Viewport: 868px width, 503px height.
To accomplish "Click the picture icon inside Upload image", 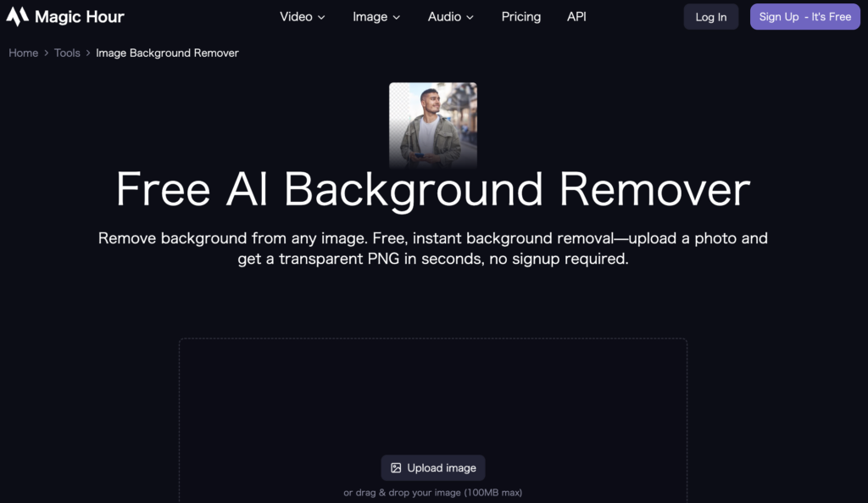I will click(x=396, y=468).
